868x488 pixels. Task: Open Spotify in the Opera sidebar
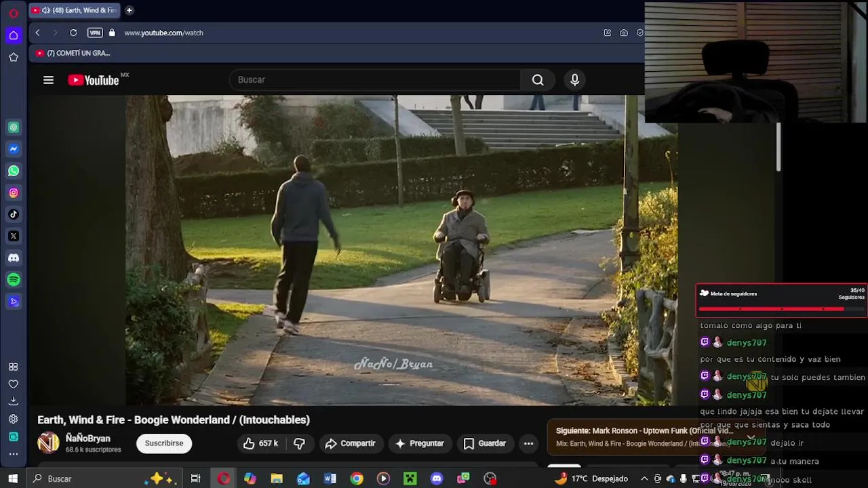tap(13, 279)
